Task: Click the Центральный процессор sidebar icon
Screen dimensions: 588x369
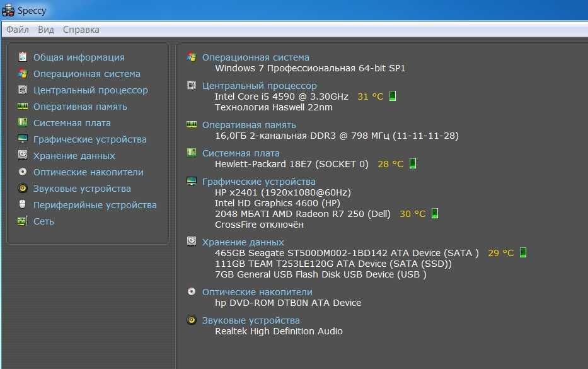Action: coord(23,90)
